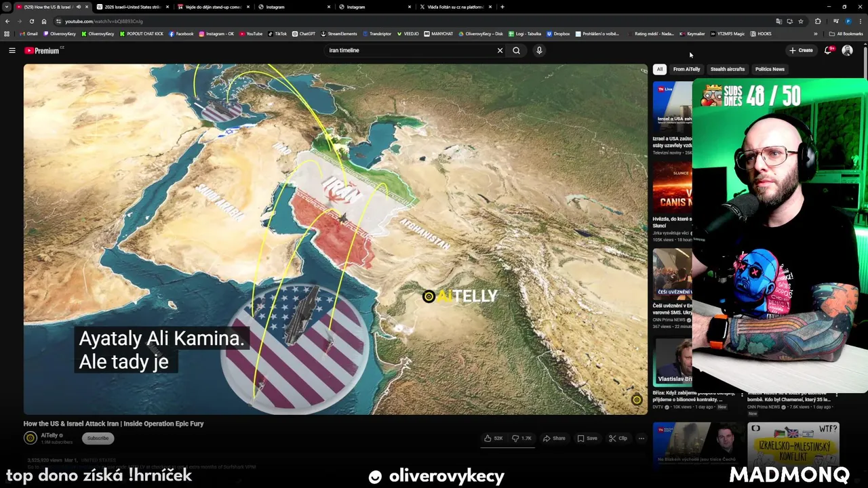Go back in browser history
868x488 pixels.
pos(7,21)
